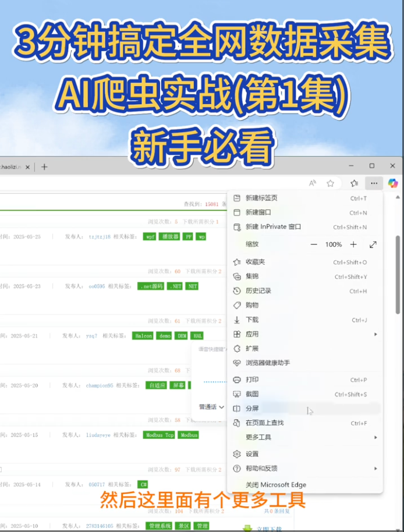Click the .net源码 tag
404x532 pixels.
pyautogui.click(x=151, y=286)
